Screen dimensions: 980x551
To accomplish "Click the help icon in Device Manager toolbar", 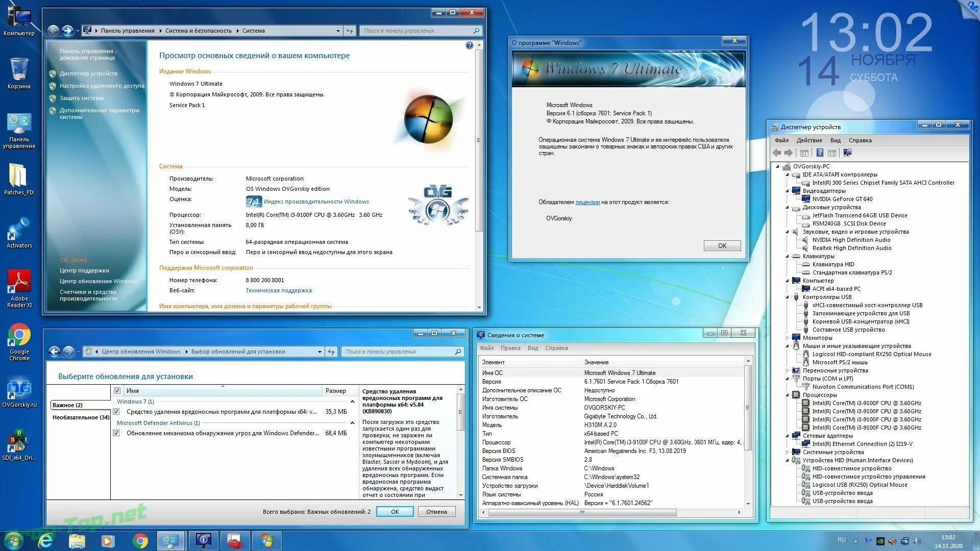I will point(819,153).
